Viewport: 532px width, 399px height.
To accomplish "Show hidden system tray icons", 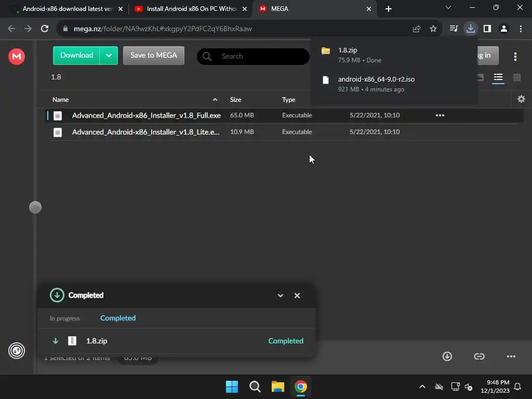I will pos(422,387).
